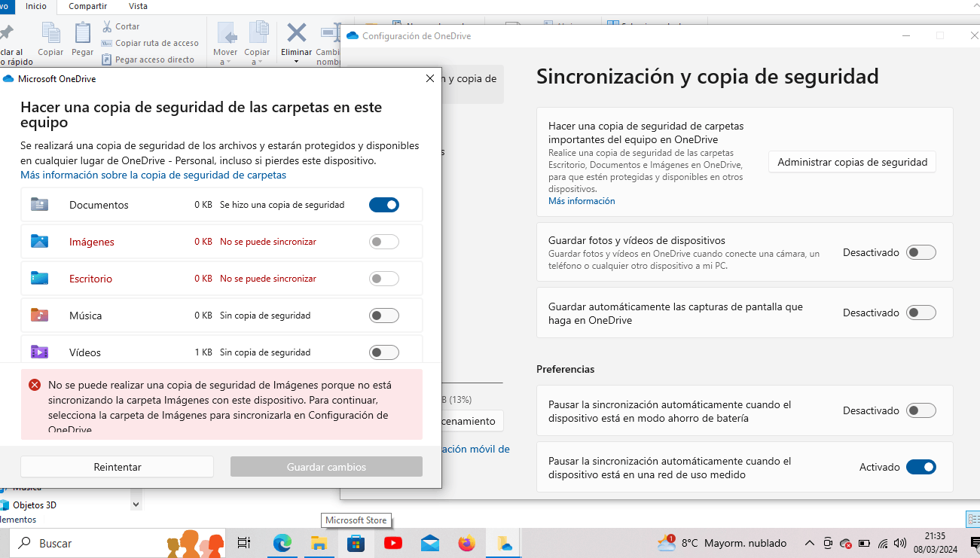Screen dimensions: 980x558
Task: Click the Documentos folder icon in backup list
Action: click(x=40, y=204)
